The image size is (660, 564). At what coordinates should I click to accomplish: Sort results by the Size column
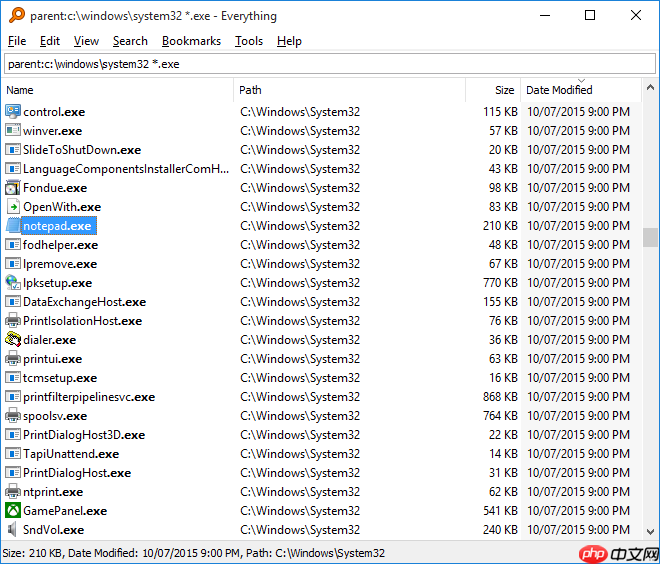pos(493,90)
